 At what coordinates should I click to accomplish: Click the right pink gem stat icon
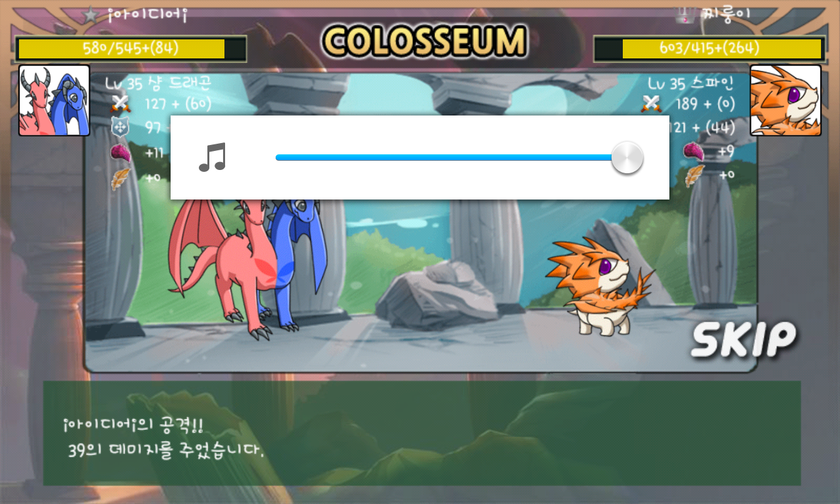point(694,152)
